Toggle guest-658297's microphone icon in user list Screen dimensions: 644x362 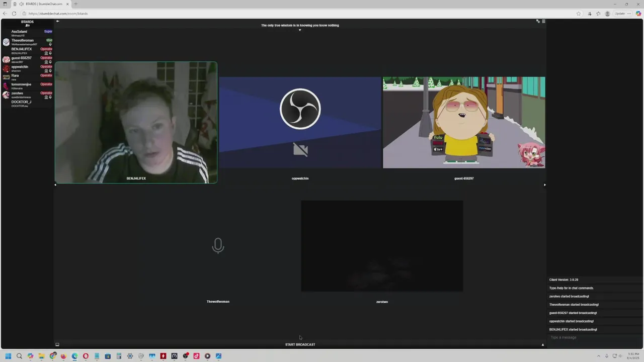(x=50, y=62)
